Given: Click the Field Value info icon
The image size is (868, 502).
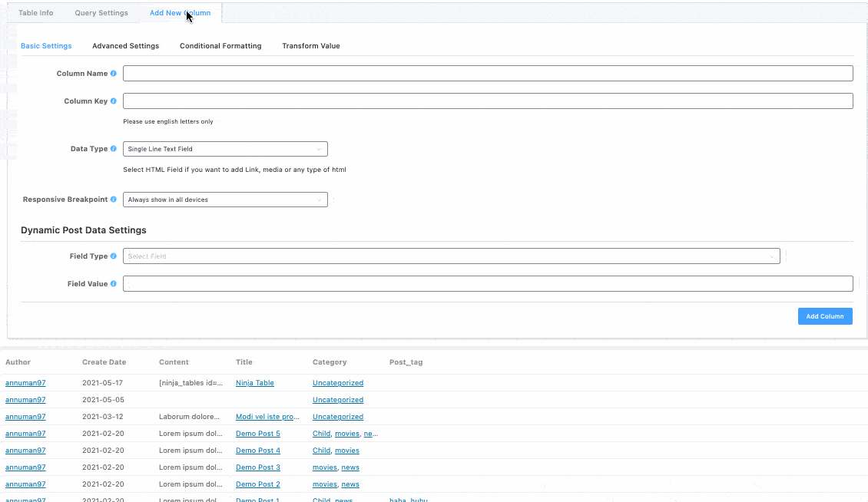Looking at the screenshot, I should 114,284.
